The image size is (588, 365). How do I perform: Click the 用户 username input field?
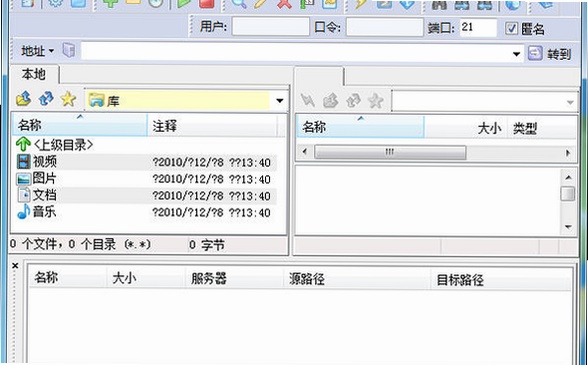pos(270,27)
